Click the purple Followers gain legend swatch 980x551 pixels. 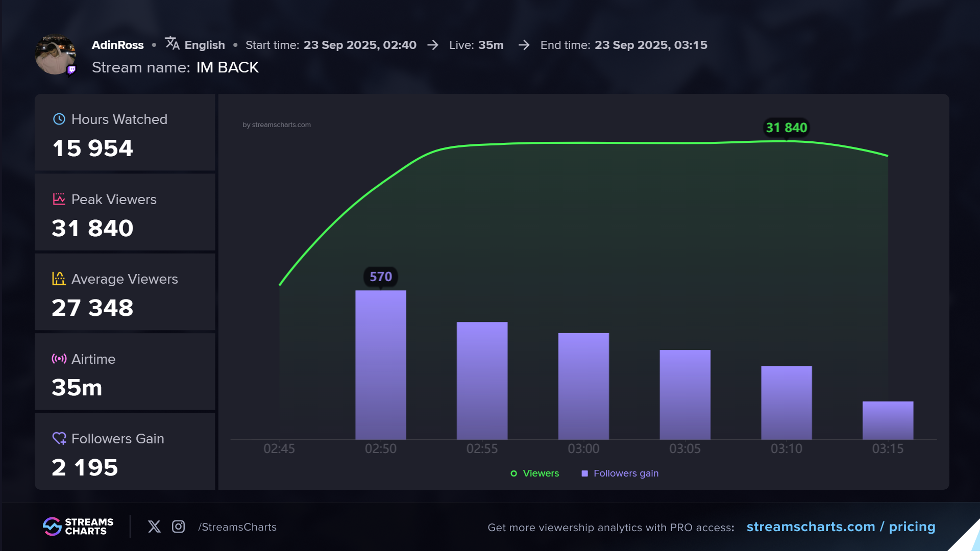[584, 473]
